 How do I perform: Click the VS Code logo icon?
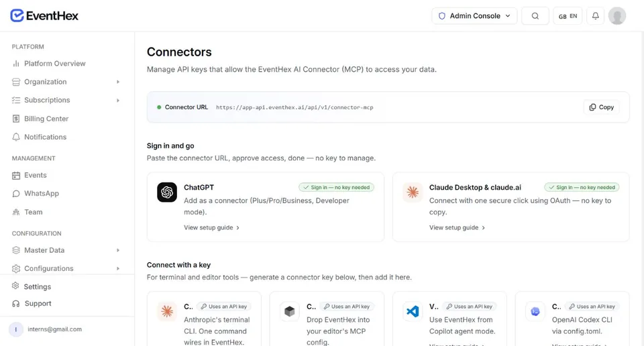click(413, 312)
